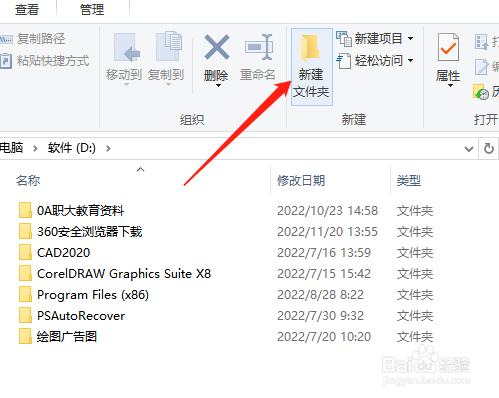Select the 绘图广告图 folder icon
This screenshot has height=398, width=499.
coord(25,336)
